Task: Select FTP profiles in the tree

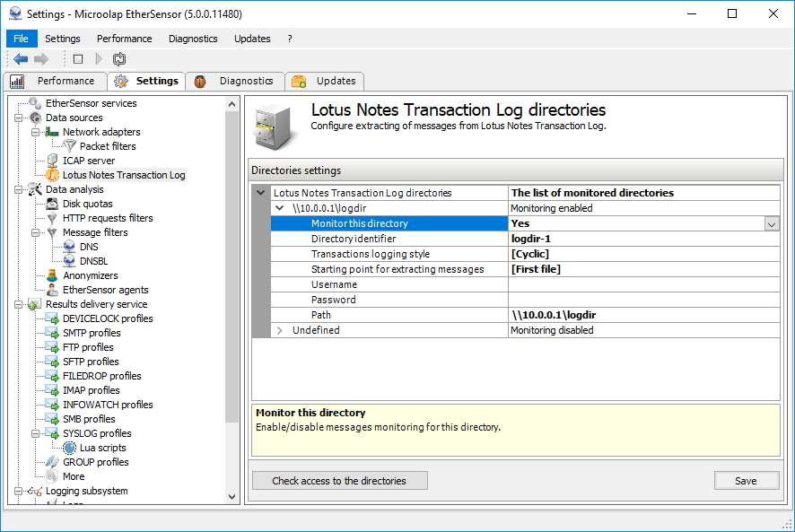Action: (88, 347)
